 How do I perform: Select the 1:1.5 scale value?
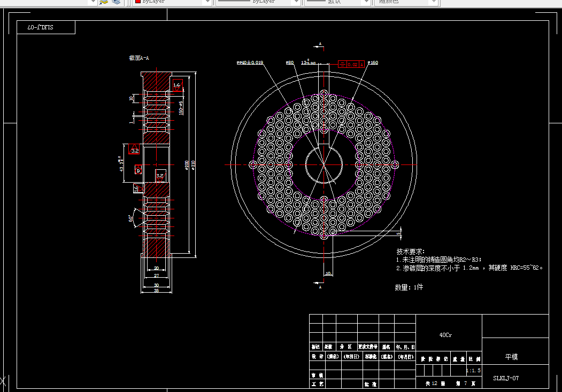tap(473, 371)
